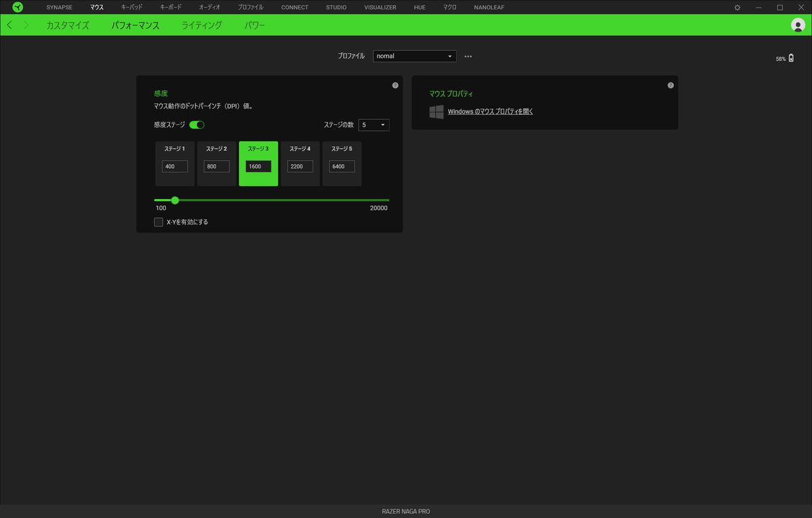Click help icon in sensitivity panel

click(395, 85)
